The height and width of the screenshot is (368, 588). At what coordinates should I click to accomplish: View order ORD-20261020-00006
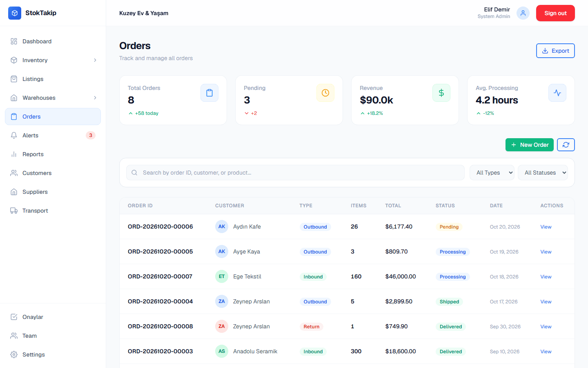pos(546,227)
